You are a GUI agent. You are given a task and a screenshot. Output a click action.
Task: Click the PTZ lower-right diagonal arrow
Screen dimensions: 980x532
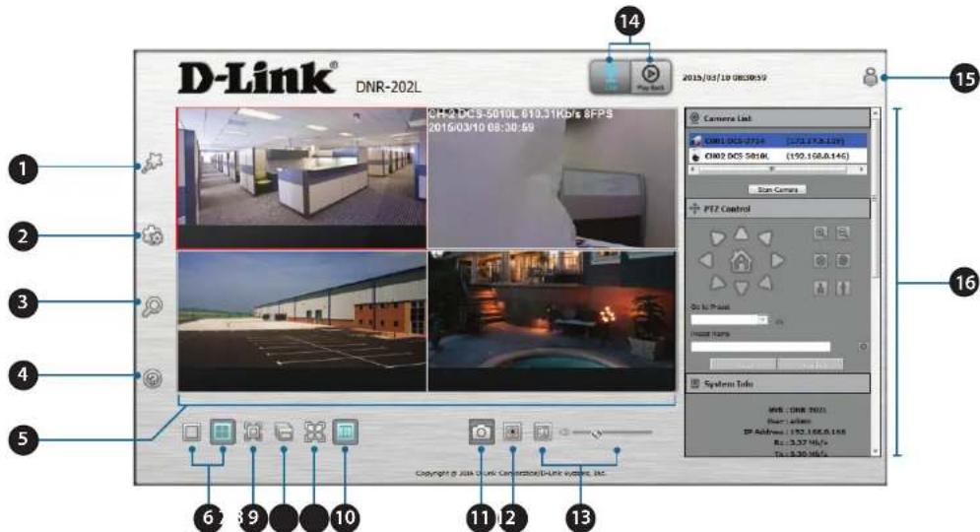coord(765,283)
